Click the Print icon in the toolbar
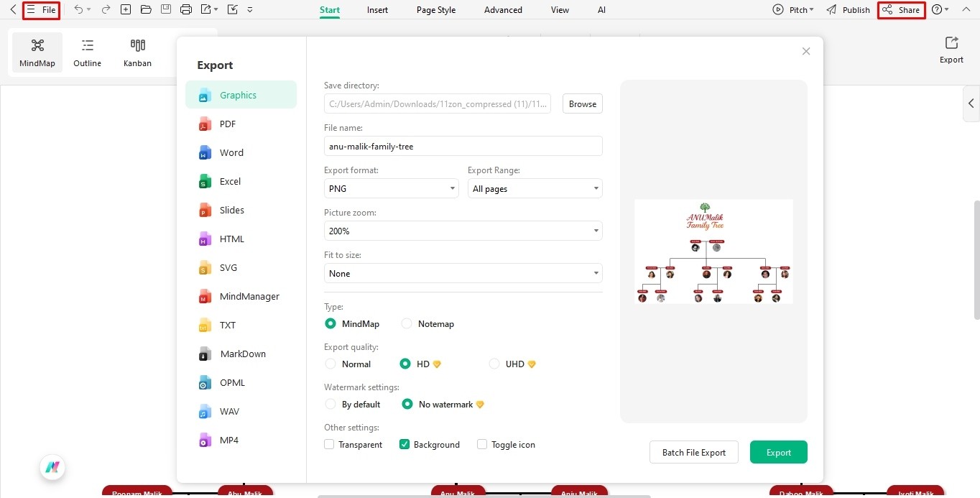The height and width of the screenshot is (498, 980). coord(186,9)
